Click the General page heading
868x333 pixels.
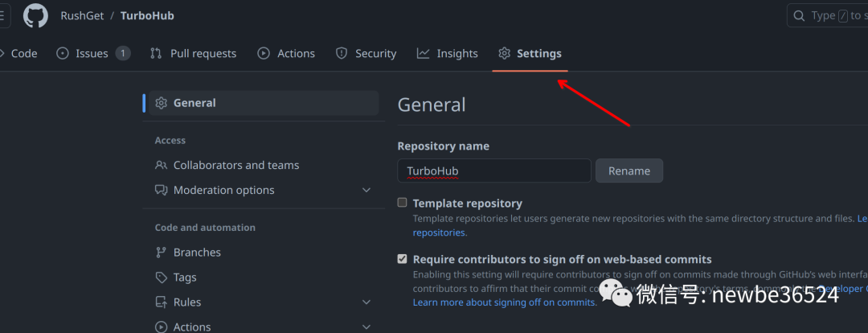432,105
